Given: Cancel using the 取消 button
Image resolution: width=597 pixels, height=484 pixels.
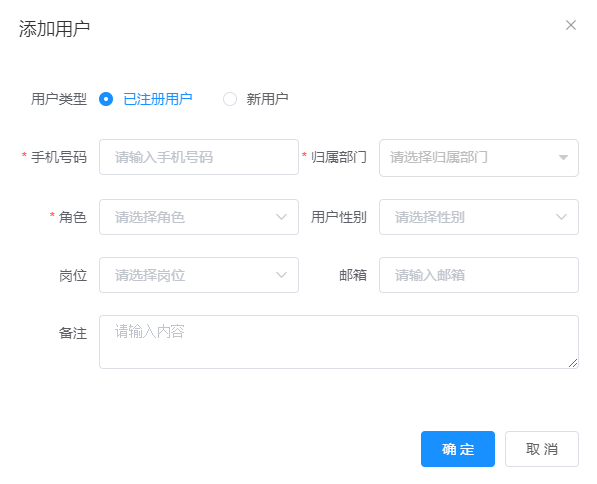Looking at the screenshot, I should coord(542,449).
